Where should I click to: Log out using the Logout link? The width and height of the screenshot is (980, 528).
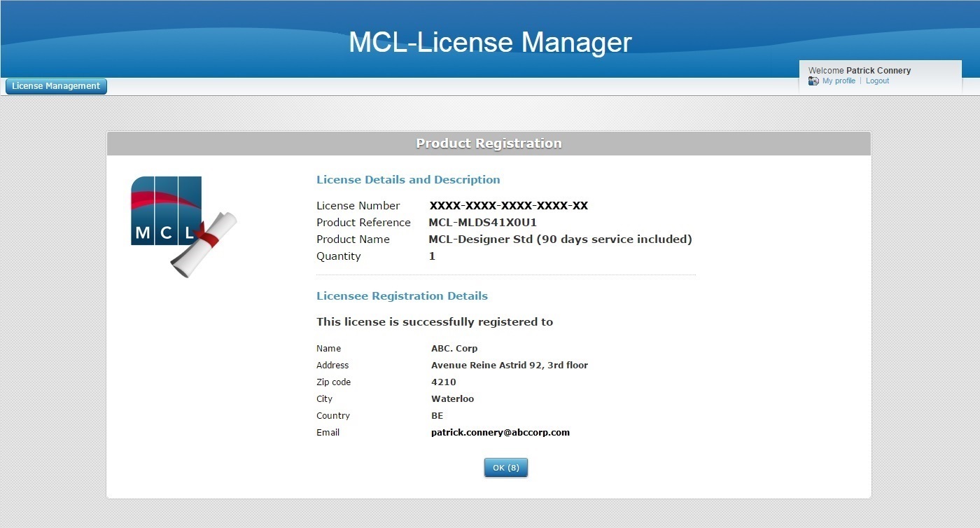[x=877, y=81]
